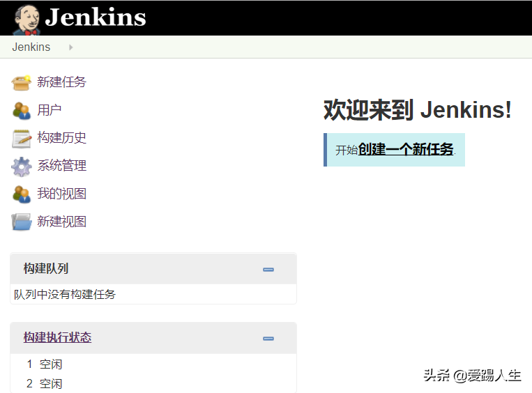
Task: Click the 新建任务 box icon
Action: pos(22,83)
